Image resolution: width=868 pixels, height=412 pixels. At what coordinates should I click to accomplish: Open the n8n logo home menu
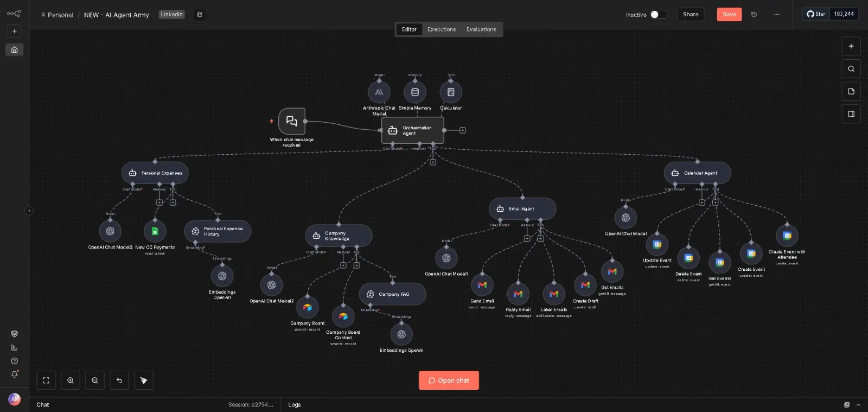point(14,14)
